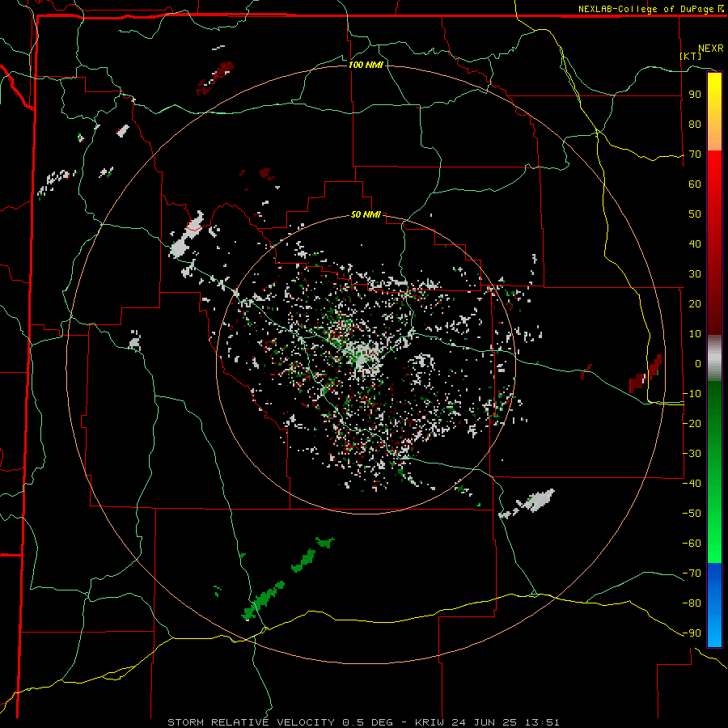Viewport: 728px width, 728px height.
Task: Pick the gray zero-velocity segment of the color bar
Action: click(x=714, y=358)
